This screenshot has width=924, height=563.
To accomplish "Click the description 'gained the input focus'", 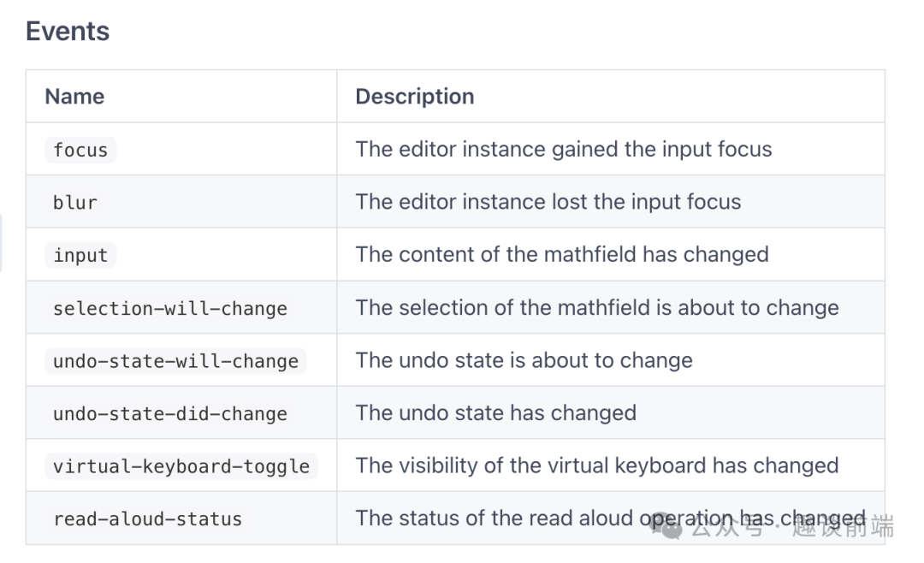I will [661, 149].
